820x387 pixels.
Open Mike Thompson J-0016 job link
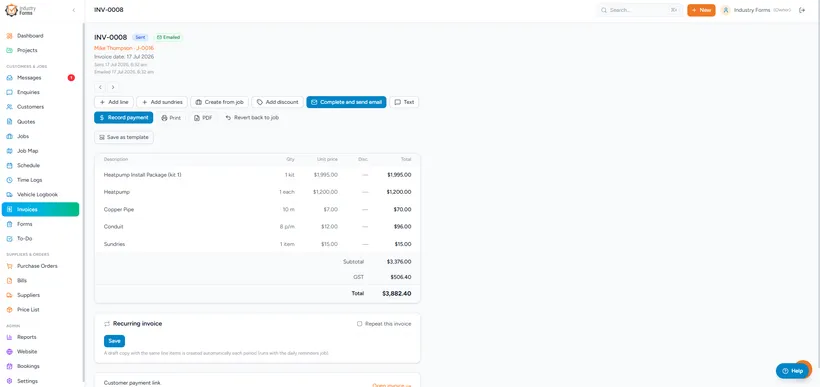pyautogui.click(x=124, y=48)
